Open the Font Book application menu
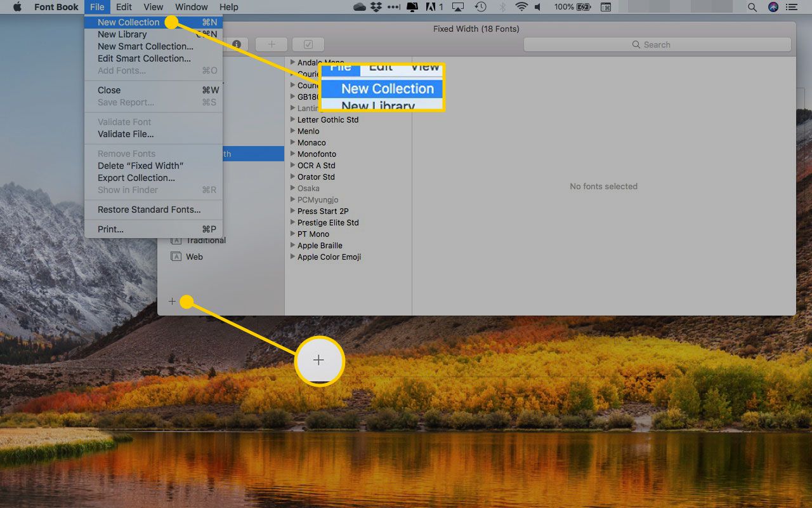The width and height of the screenshot is (812, 508). coord(56,7)
